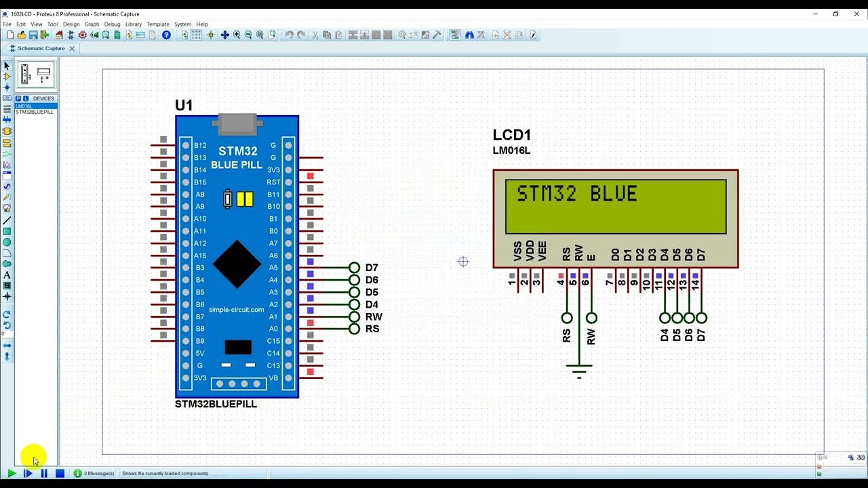Toggle the grid display toolbar icon
Viewport: 868px width, 488px height.
(x=196, y=35)
